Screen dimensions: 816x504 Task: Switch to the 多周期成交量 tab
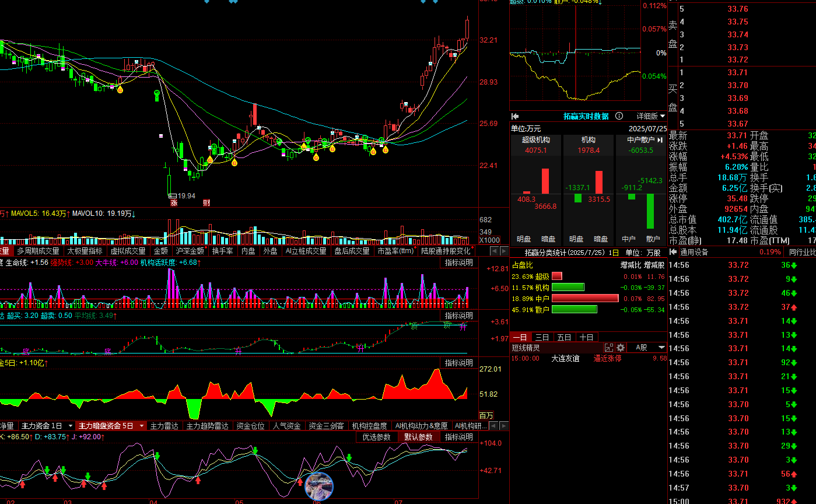pos(38,251)
